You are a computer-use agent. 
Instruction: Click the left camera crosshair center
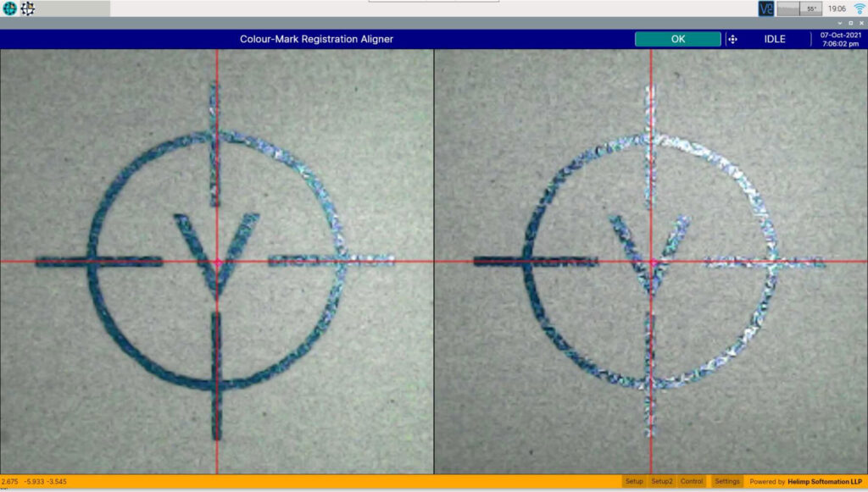[x=217, y=262]
